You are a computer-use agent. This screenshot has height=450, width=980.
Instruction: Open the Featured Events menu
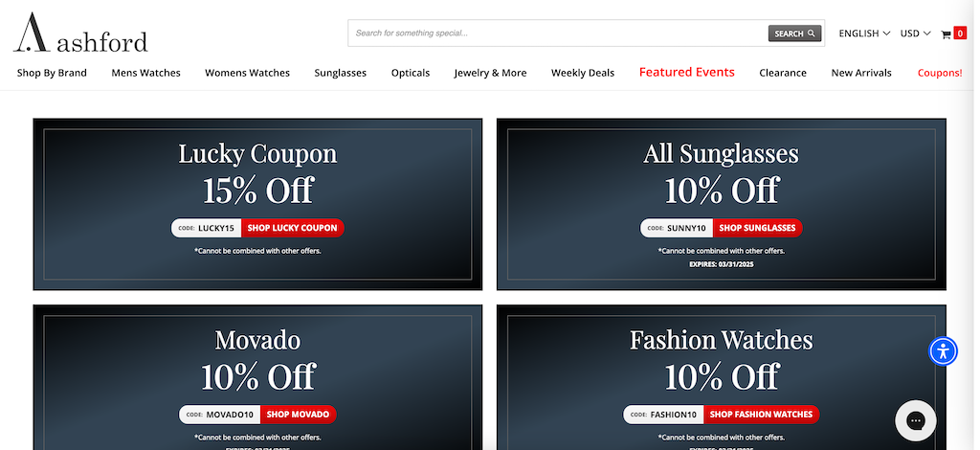pos(687,73)
